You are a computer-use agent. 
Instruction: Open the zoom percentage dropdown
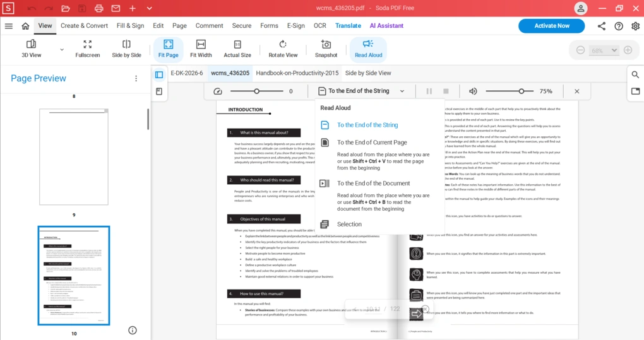click(604, 50)
